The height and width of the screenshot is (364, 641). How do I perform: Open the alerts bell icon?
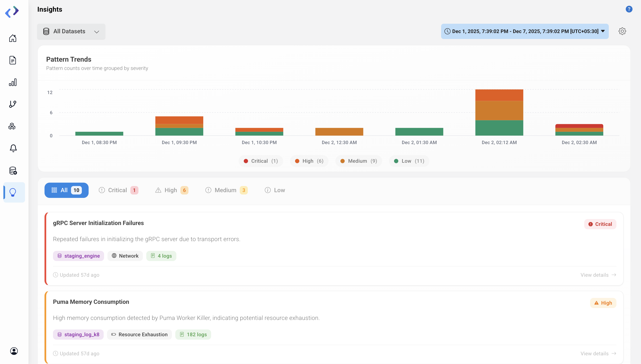[x=13, y=148]
